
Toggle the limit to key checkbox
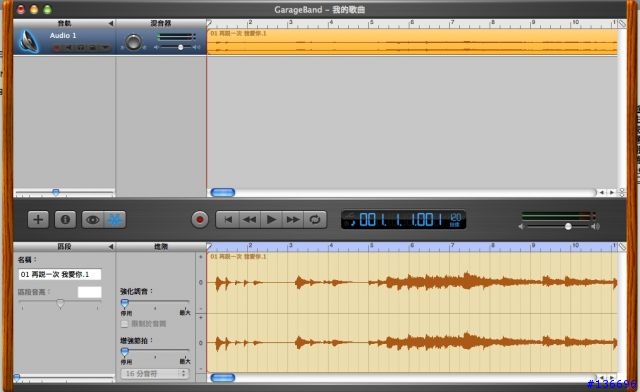[124, 324]
